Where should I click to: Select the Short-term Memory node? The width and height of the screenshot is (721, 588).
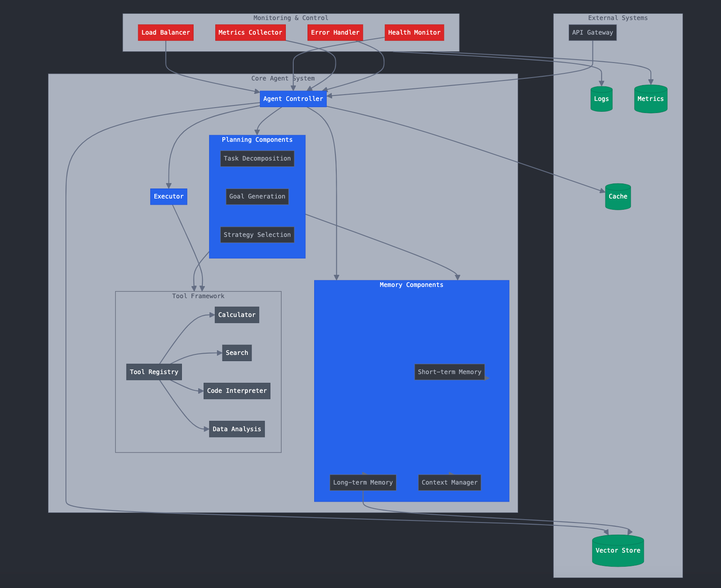[449, 372]
